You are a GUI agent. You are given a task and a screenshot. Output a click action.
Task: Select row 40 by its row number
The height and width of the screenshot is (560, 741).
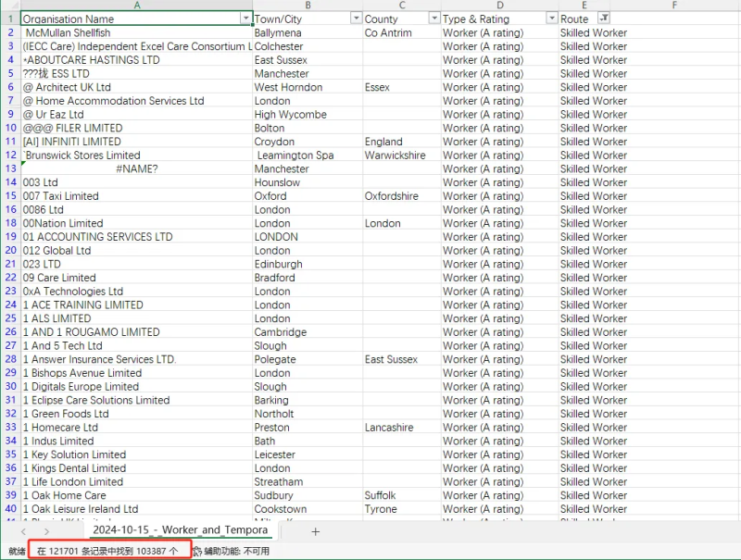tap(10, 508)
